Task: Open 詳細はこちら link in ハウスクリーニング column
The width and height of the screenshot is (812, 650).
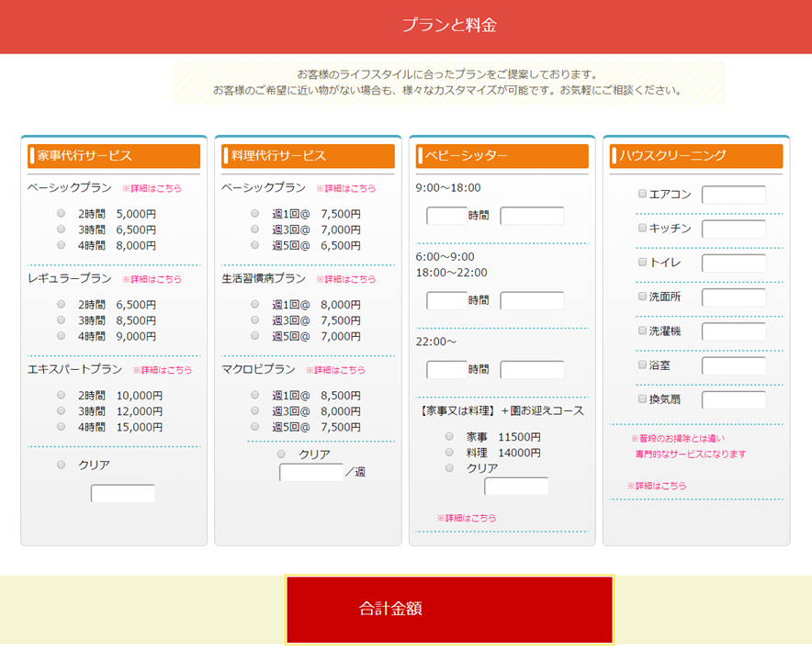Action: click(x=657, y=486)
